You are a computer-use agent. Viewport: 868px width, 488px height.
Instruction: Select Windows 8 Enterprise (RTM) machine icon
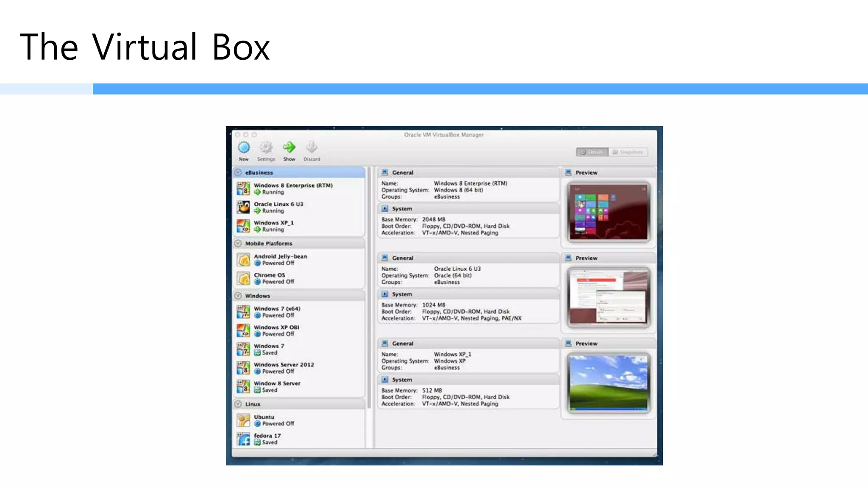click(243, 189)
